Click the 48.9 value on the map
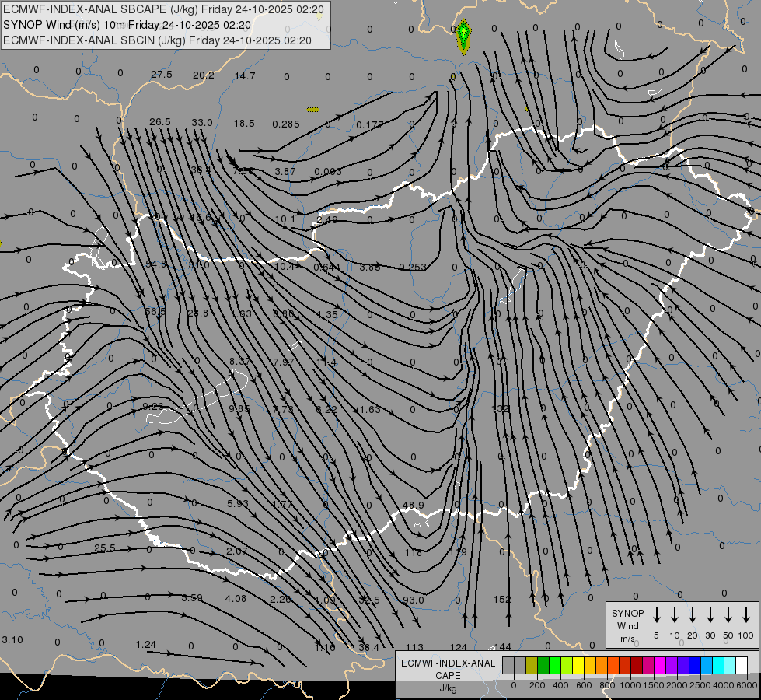This screenshot has width=761, height=700. click(x=413, y=506)
